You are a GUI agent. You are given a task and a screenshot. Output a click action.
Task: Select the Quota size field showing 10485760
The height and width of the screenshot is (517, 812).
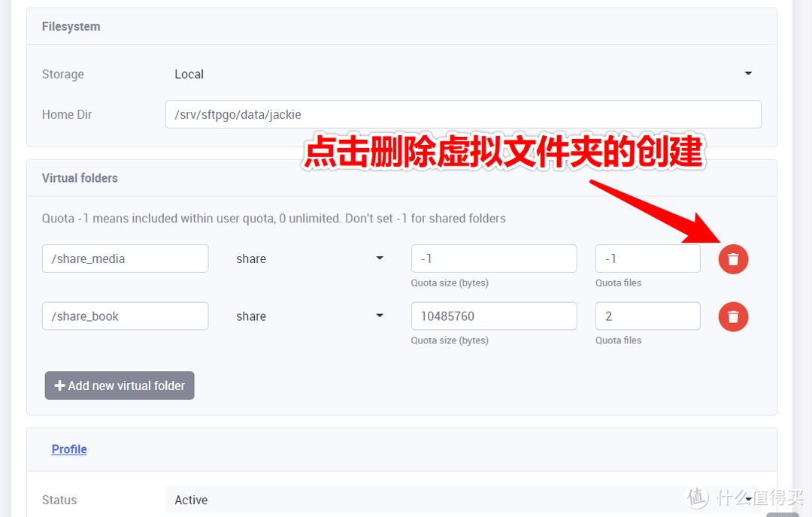(x=493, y=316)
